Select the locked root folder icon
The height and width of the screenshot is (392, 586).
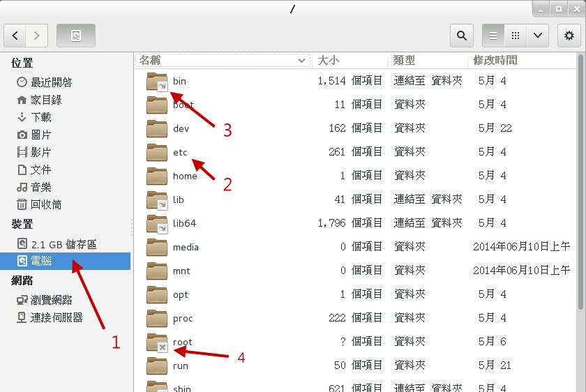[157, 342]
